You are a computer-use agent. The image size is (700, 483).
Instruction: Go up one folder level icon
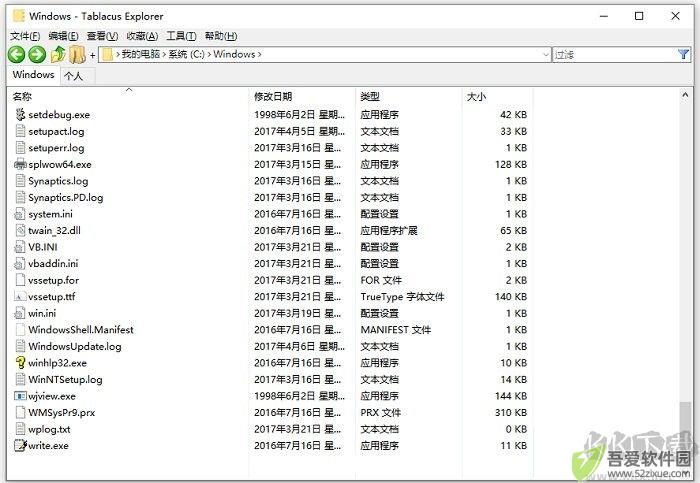pyautogui.click(x=58, y=54)
